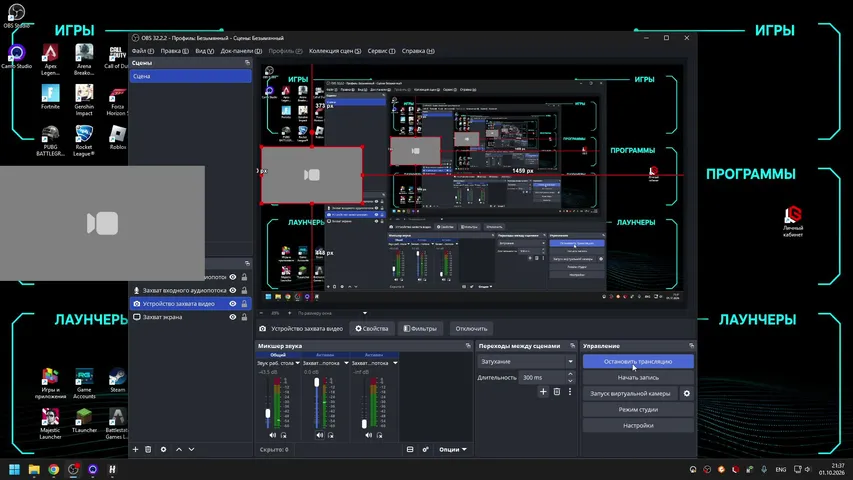Remove selected source with the trash icon

148,450
